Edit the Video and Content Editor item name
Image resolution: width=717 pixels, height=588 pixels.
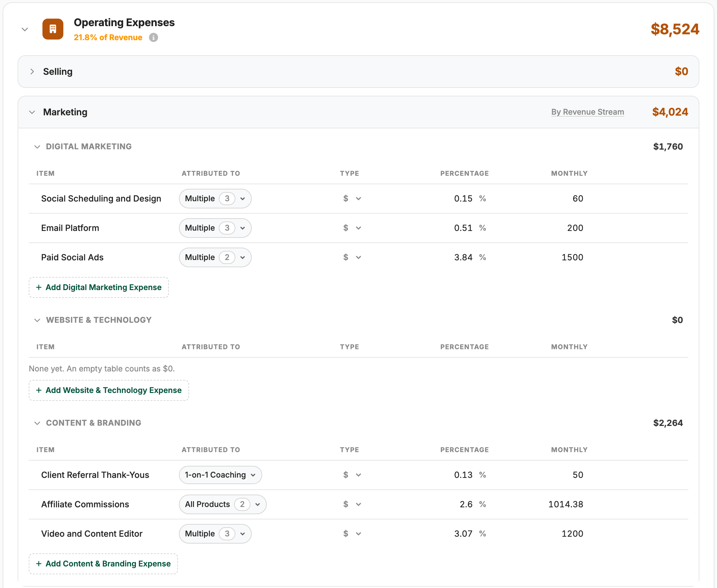click(92, 534)
